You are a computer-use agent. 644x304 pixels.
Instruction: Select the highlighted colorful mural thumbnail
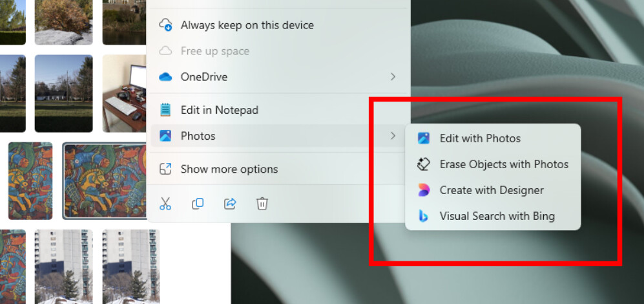click(105, 181)
